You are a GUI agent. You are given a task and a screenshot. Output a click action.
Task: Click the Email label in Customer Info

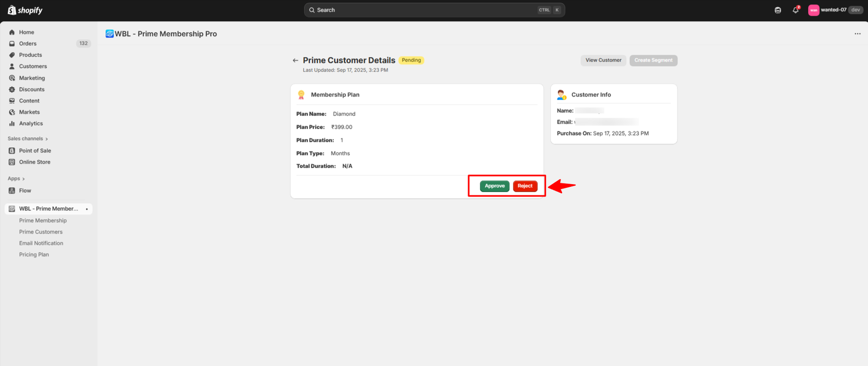(x=565, y=122)
